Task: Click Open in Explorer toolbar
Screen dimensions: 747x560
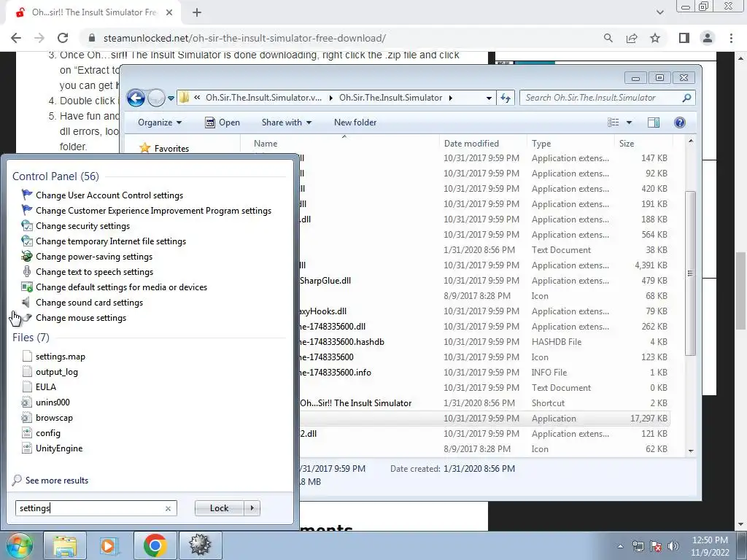Action: point(222,122)
